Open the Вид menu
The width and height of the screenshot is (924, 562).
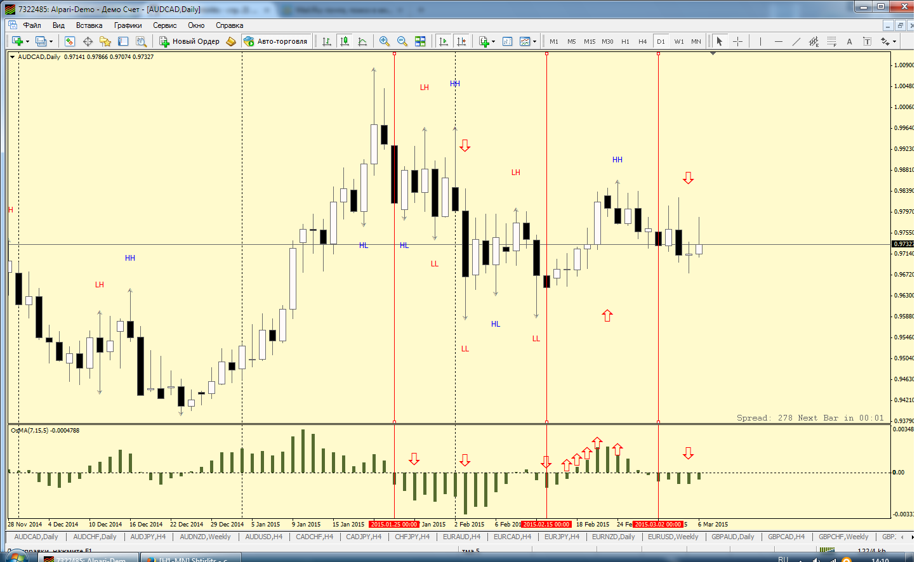point(58,25)
